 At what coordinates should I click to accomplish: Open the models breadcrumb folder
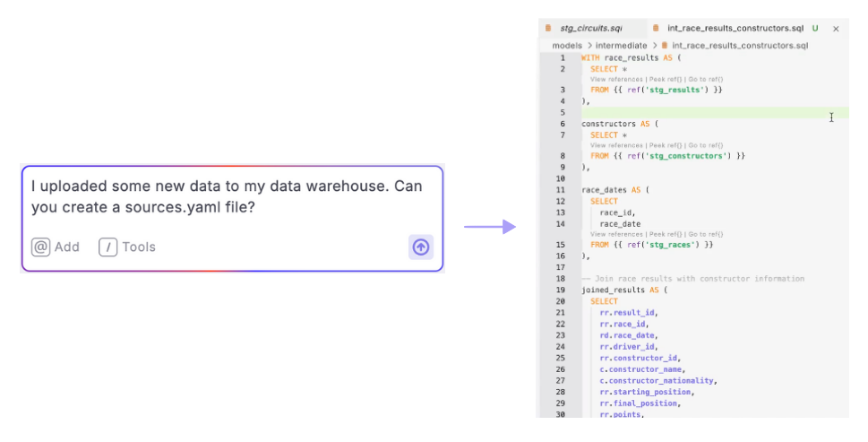(x=567, y=44)
